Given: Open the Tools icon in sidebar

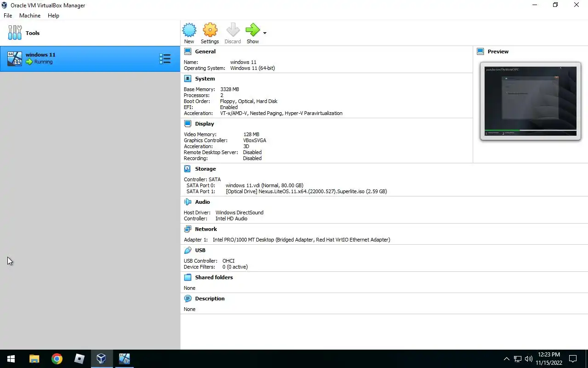Looking at the screenshot, I should (x=15, y=33).
